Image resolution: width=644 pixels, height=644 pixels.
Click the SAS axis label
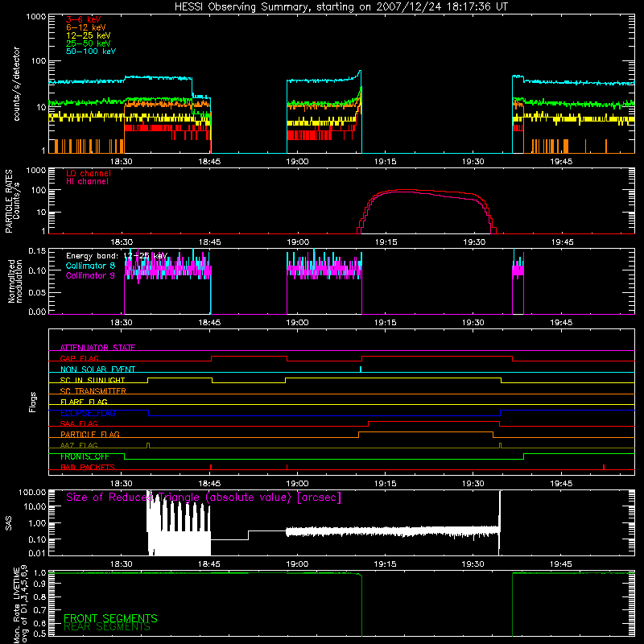(x=8, y=522)
